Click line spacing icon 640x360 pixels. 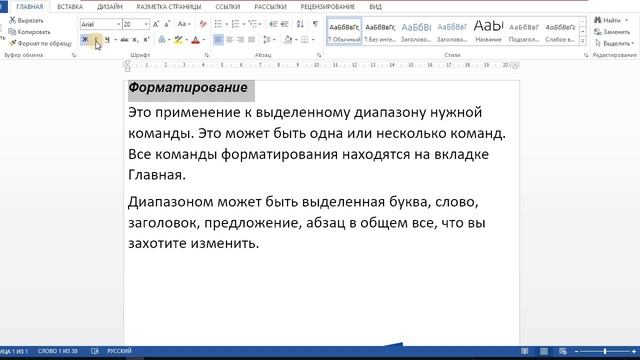click(x=267, y=40)
